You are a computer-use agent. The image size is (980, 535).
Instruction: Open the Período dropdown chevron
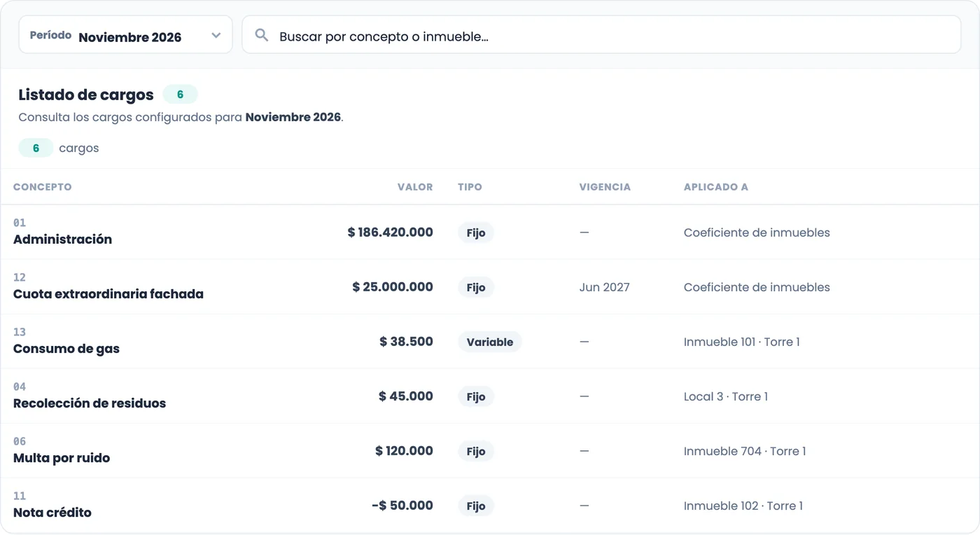[216, 36]
